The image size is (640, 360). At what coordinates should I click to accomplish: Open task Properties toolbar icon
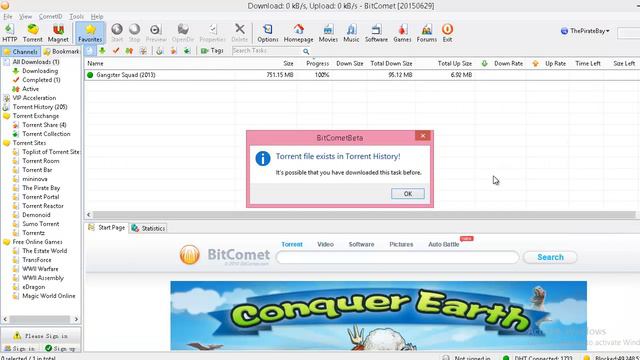pyautogui.click(x=212, y=33)
